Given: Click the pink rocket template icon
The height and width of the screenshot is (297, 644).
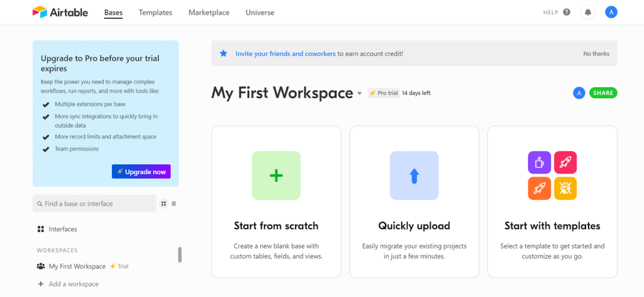Looking at the screenshot, I should (565, 162).
